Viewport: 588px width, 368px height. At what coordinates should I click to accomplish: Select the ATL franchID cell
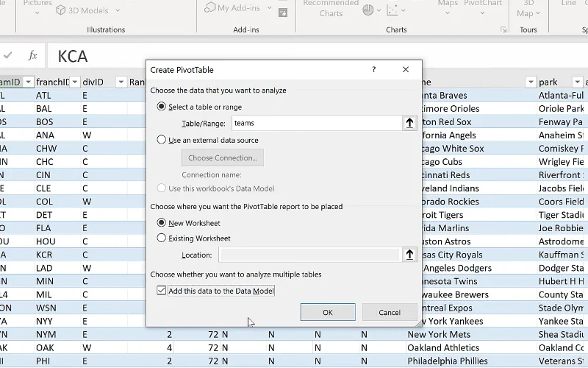(57, 96)
